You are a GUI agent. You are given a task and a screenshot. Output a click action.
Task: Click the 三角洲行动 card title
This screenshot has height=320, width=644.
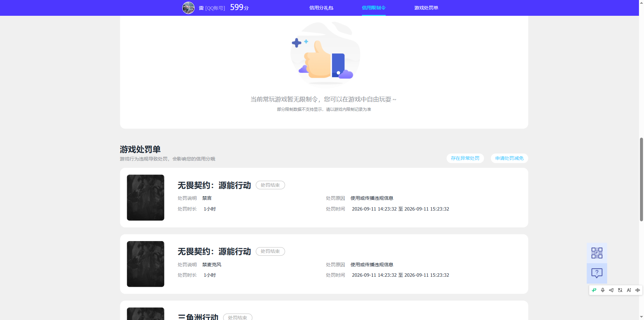[198, 317]
